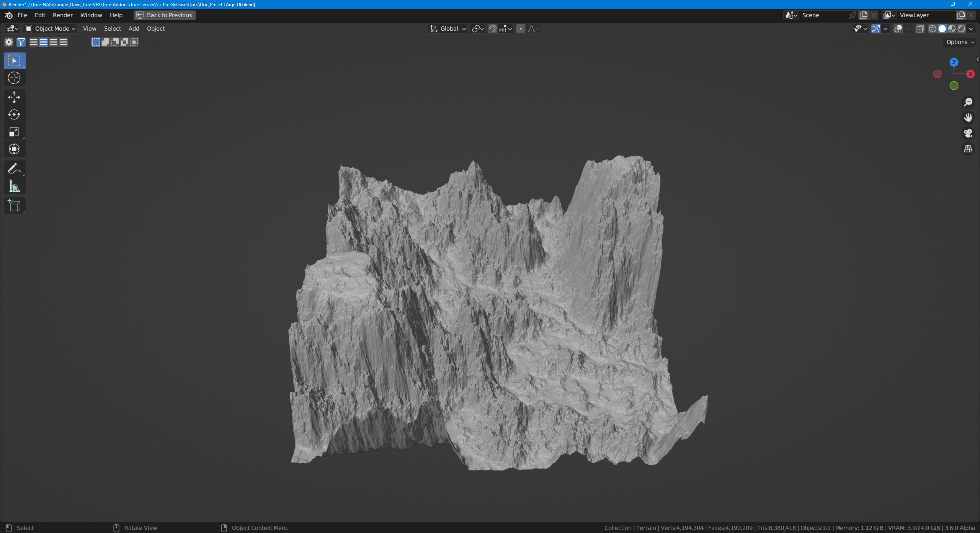
Task: Open the Object Mode dropdown
Action: (50, 29)
